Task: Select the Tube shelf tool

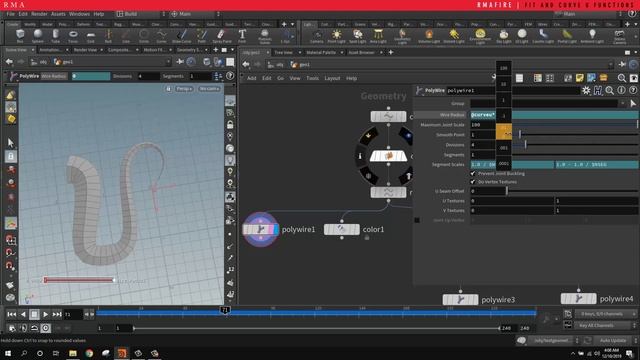Action: tap(56, 36)
